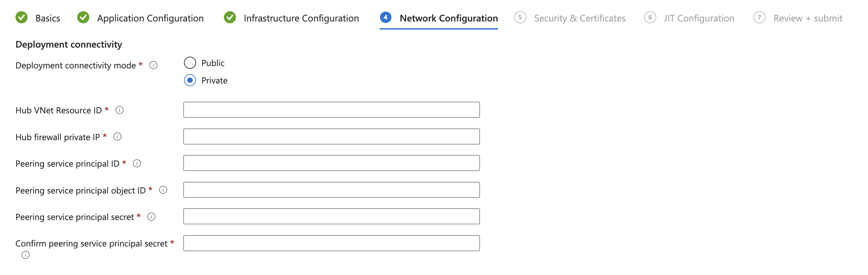
Task: Go to the Basics tab
Action: pos(48,18)
